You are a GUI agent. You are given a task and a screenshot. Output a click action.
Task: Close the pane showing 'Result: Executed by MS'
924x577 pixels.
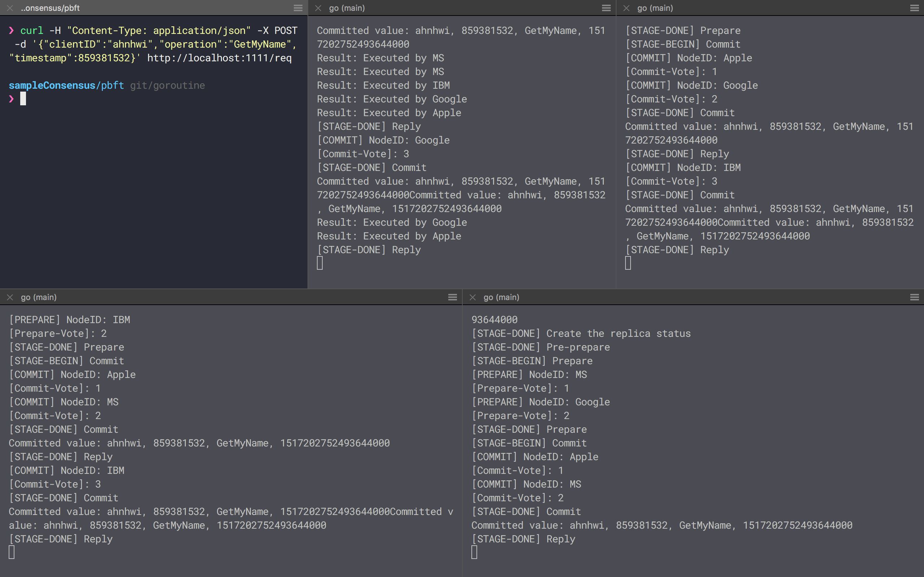coord(318,8)
